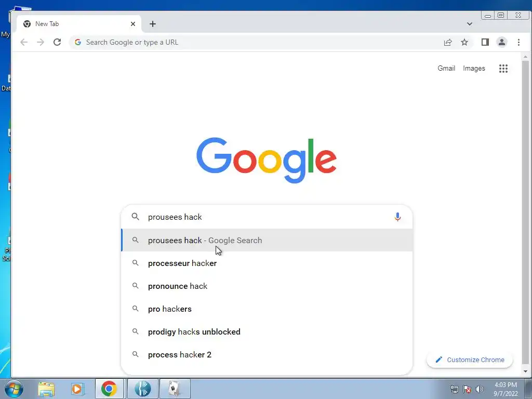This screenshot has height=399, width=532.
Task: Click the page scrollbar up arrow
Action: coord(525,57)
